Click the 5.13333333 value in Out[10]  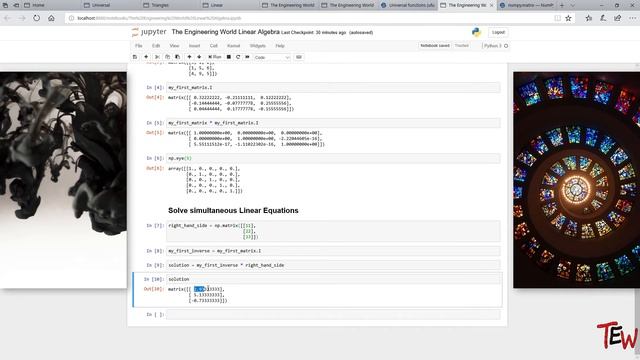click(x=208, y=295)
